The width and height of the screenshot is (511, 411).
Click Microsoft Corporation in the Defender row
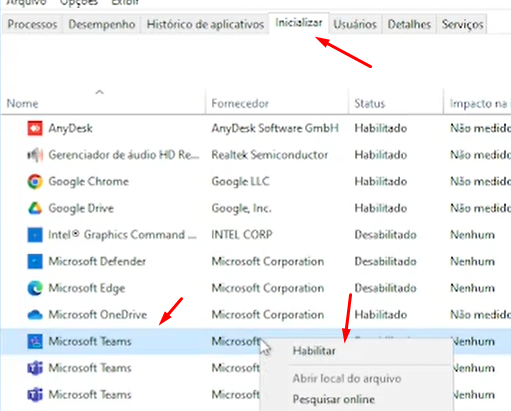coord(268,261)
